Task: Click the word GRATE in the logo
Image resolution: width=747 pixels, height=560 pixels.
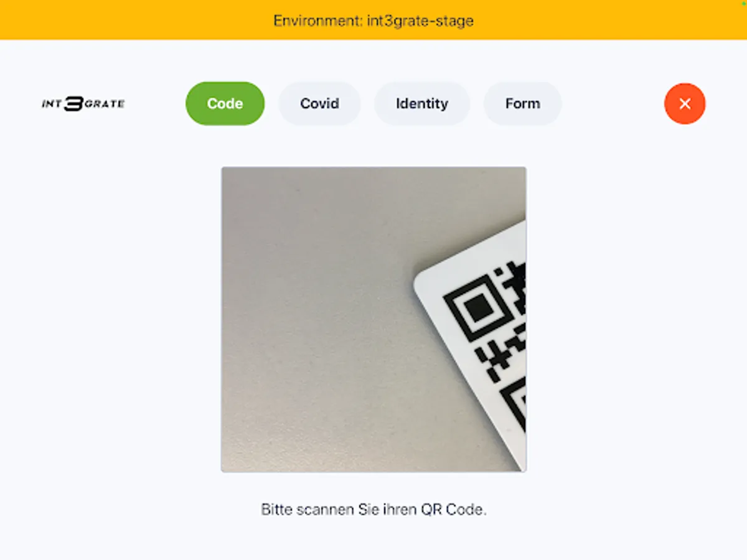Action: click(x=104, y=104)
